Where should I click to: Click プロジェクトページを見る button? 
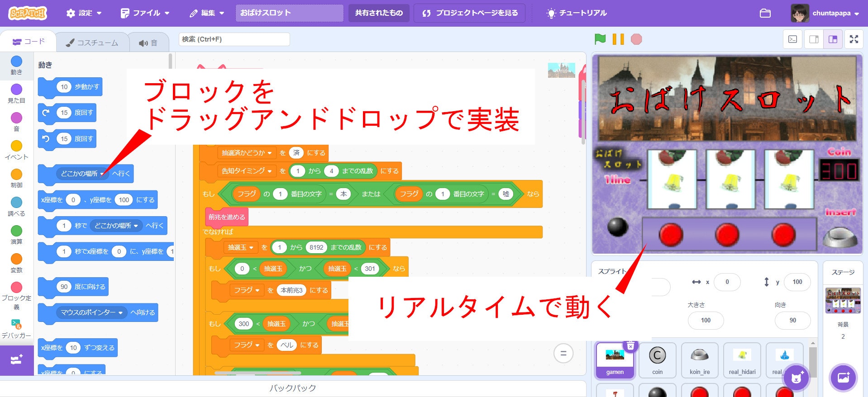tap(469, 13)
